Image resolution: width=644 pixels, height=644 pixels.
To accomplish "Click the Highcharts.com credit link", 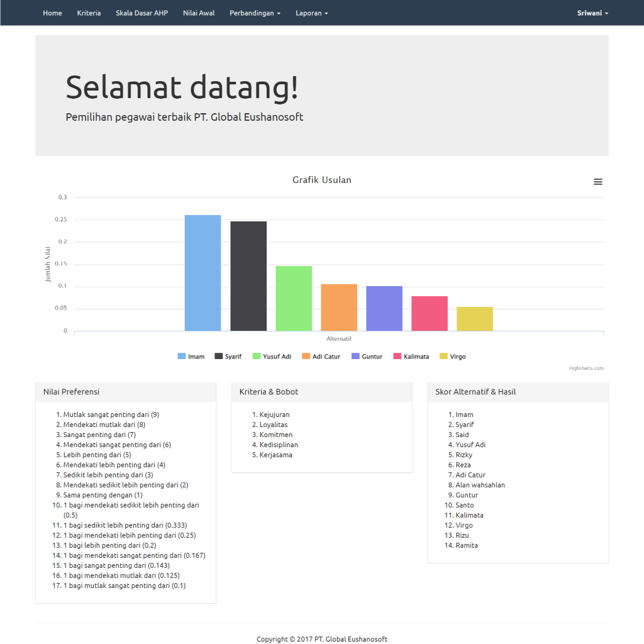I will (x=586, y=368).
